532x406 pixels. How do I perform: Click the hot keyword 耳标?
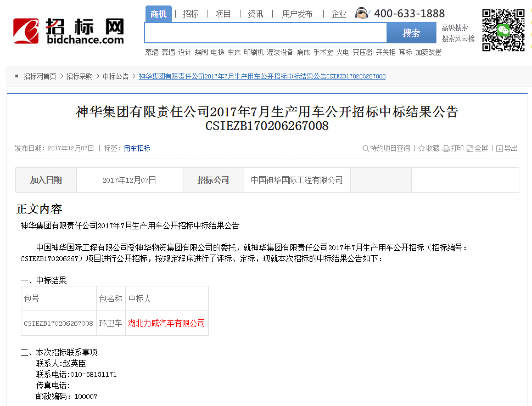[x=405, y=52]
